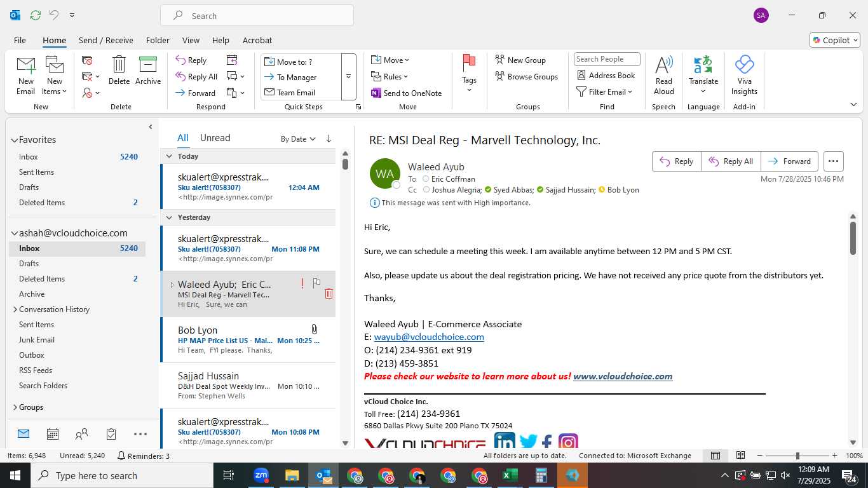The image size is (868, 488).
Task: Open the File menu
Action: [20, 40]
